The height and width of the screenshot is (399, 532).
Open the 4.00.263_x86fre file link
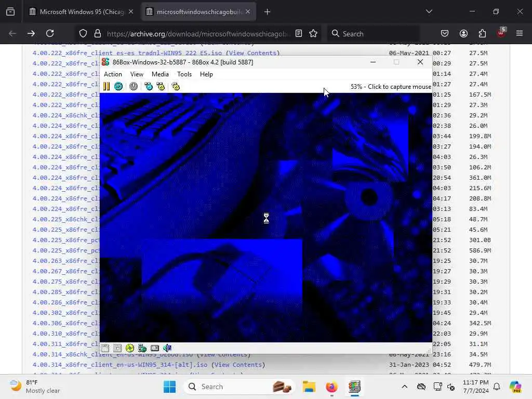pyautogui.click(x=66, y=261)
